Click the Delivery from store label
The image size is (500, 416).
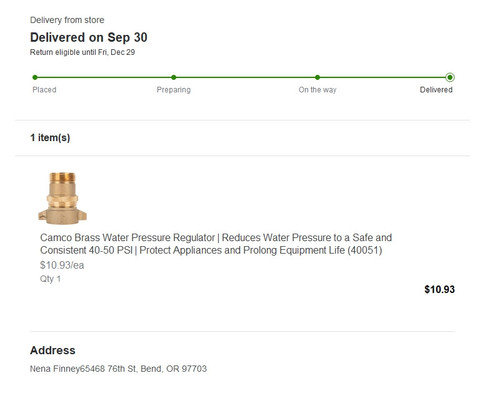click(x=67, y=20)
